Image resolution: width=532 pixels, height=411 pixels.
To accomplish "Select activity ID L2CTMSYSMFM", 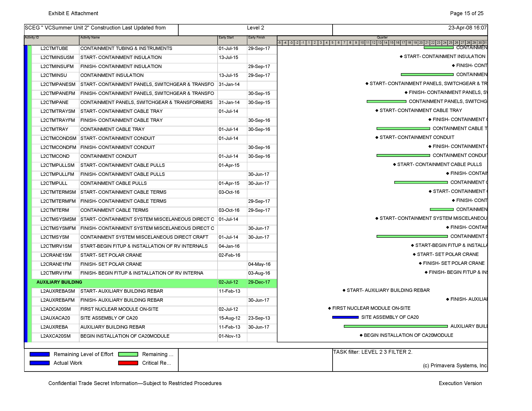I will coord(58,228).
